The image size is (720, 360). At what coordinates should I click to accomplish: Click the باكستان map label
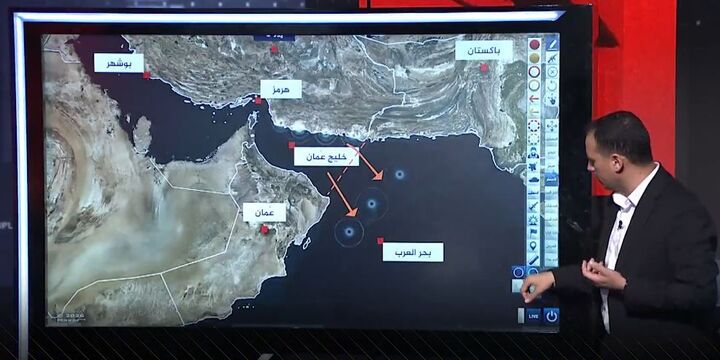(x=484, y=50)
